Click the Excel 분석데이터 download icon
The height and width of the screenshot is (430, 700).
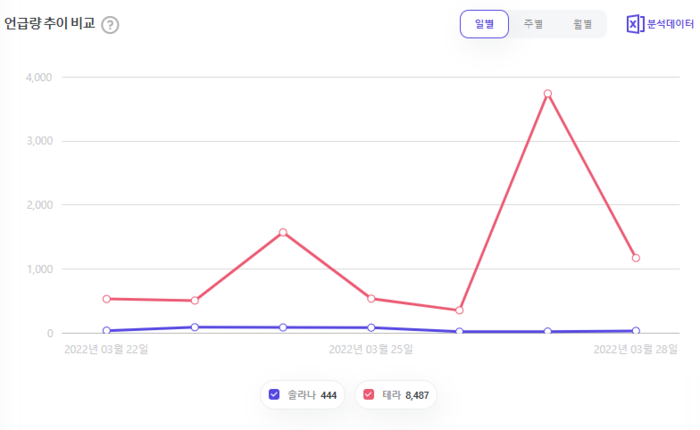click(635, 24)
